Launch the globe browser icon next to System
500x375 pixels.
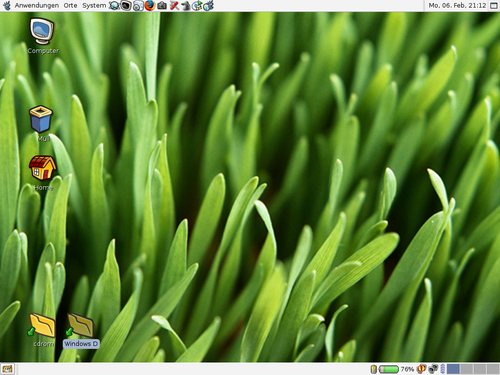point(114,5)
